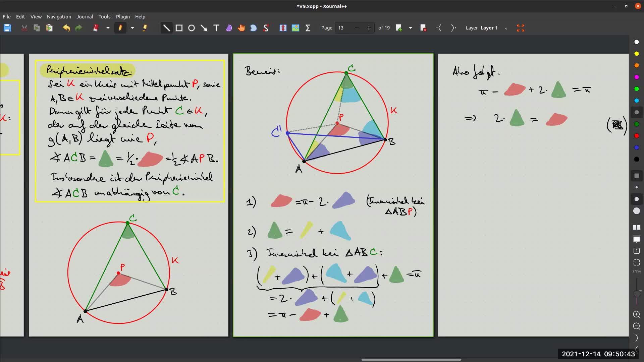Open the Journal menu

point(85,16)
